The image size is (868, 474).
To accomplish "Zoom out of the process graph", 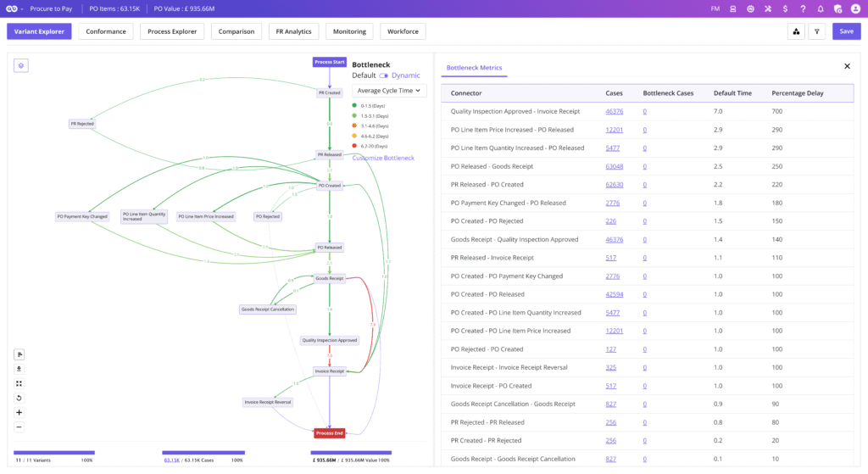I will coord(19,427).
